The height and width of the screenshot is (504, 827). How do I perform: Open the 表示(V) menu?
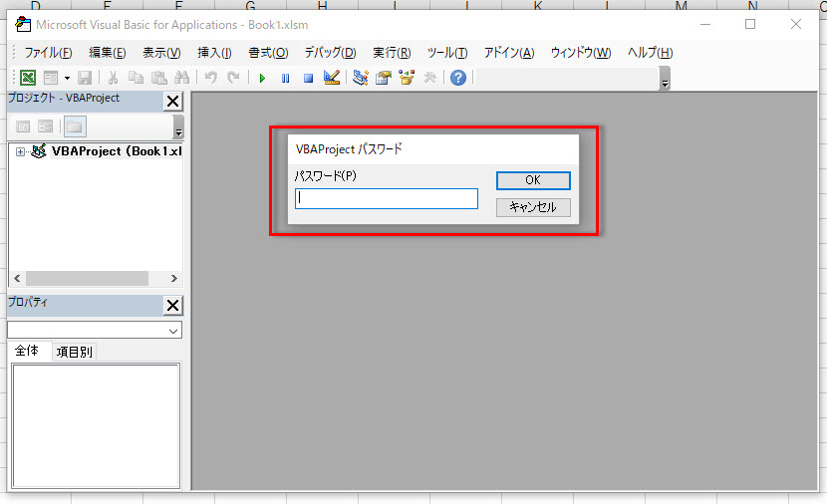point(161,53)
